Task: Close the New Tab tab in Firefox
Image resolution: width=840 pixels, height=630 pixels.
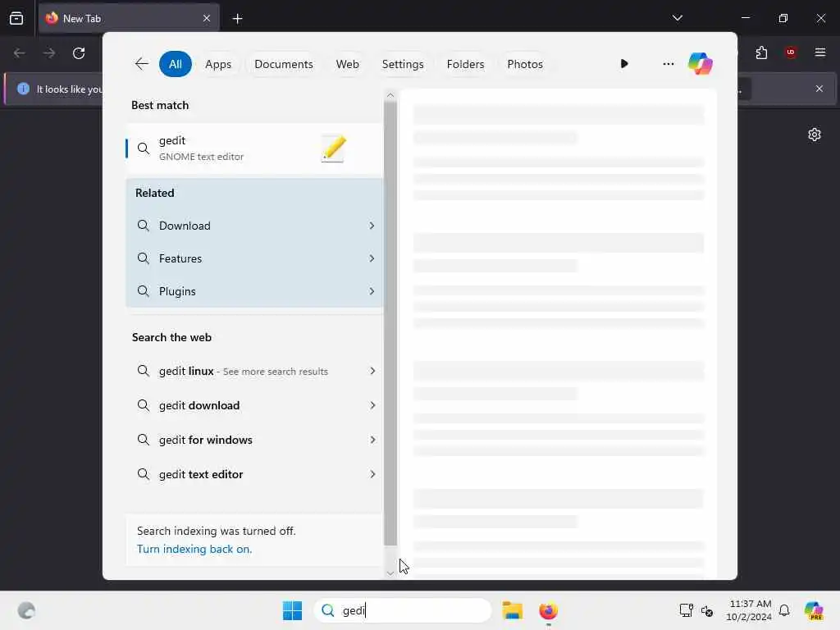Action: tap(207, 18)
